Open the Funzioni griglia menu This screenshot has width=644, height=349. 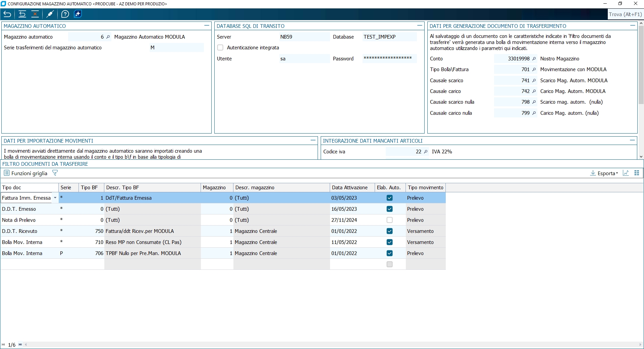(25, 173)
